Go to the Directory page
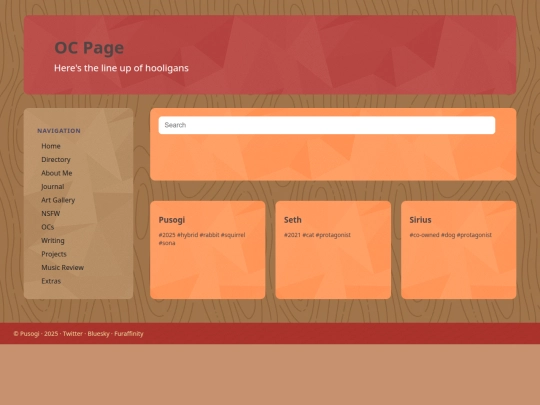This screenshot has height=405, width=540. coord(56,159)
